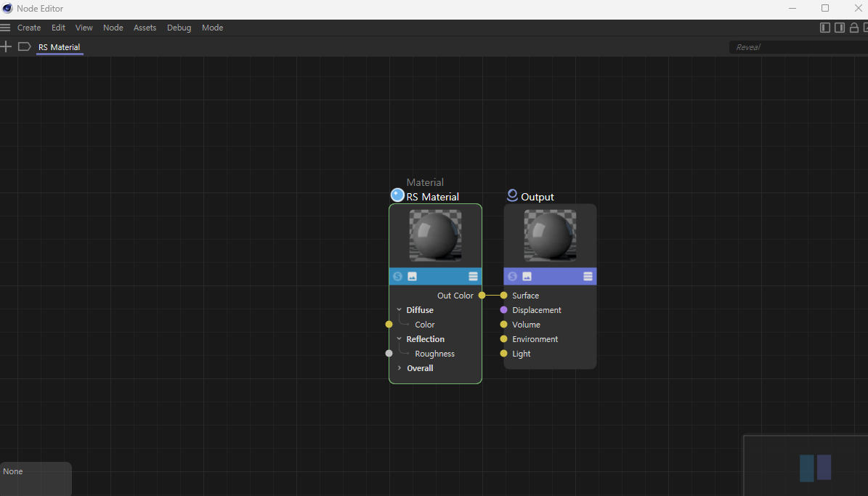868x496 pixels.
Task: Open the Assets menu
Action: tap(145, 28)
